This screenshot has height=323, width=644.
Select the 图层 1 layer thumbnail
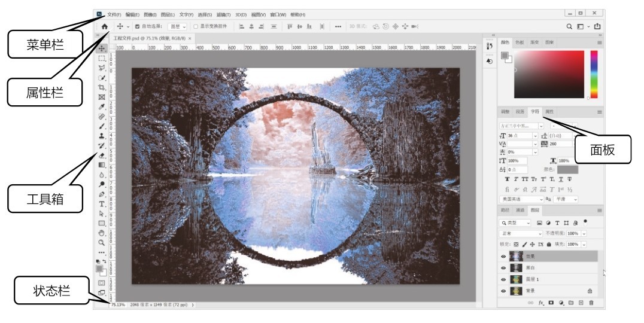tap(516, 279)
